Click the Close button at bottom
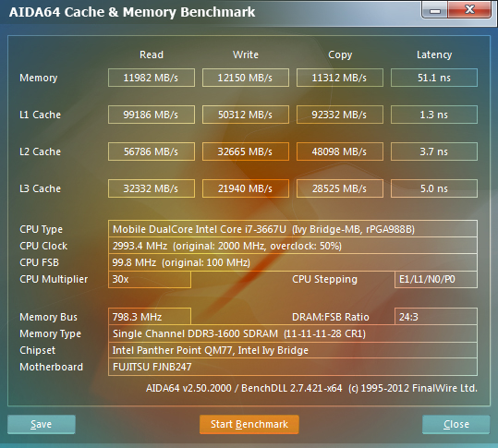 456,424
